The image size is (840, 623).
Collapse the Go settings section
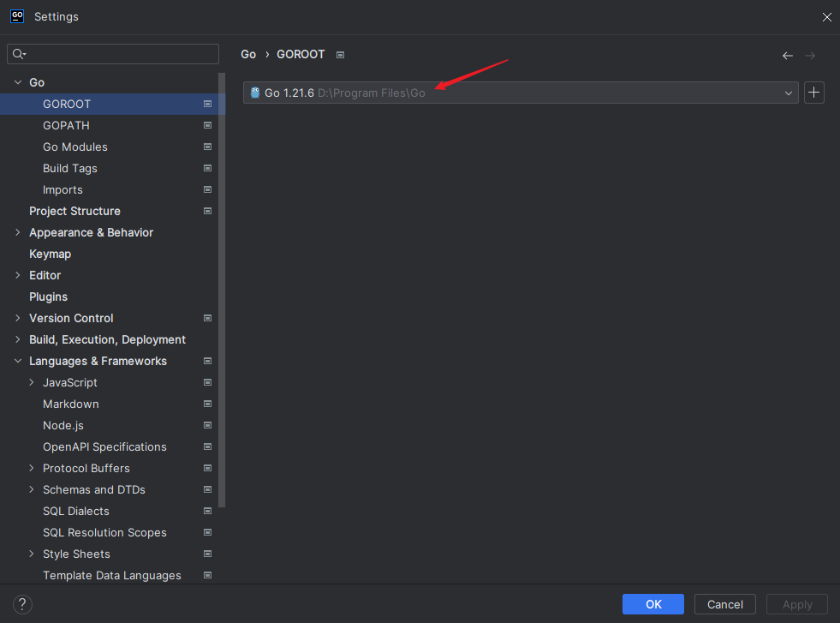coord(17,82)
